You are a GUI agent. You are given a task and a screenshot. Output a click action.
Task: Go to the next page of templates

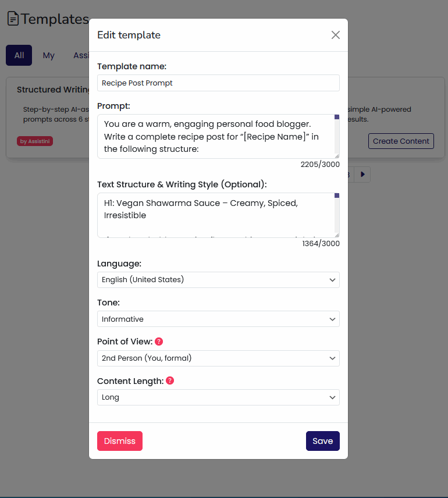362,174
